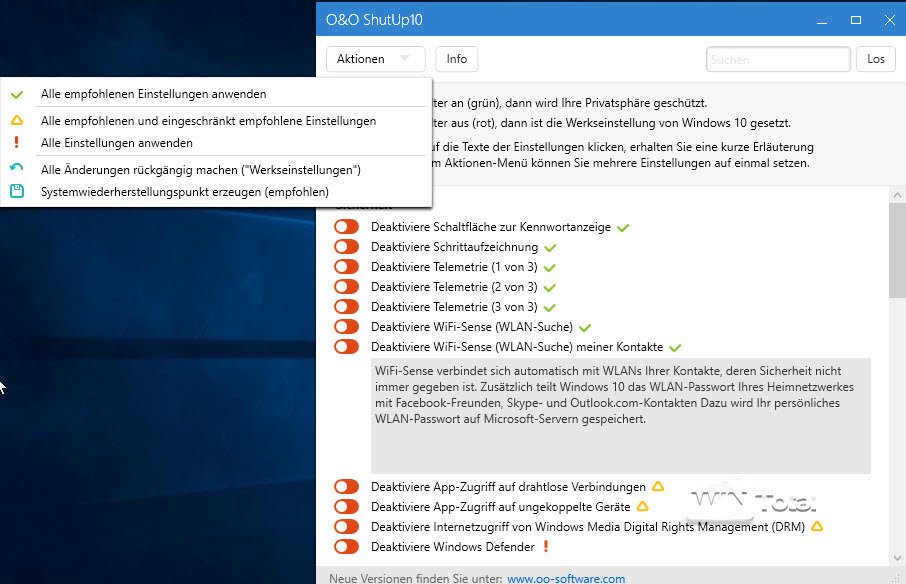Click the undo arrow icon in menu
This screenshot has width=906, height=584.
point(17,168)
